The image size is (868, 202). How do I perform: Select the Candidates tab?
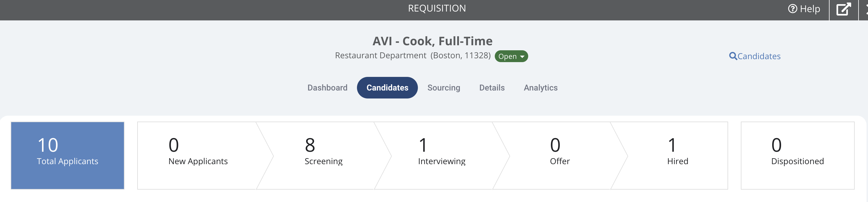click(387, 88)
